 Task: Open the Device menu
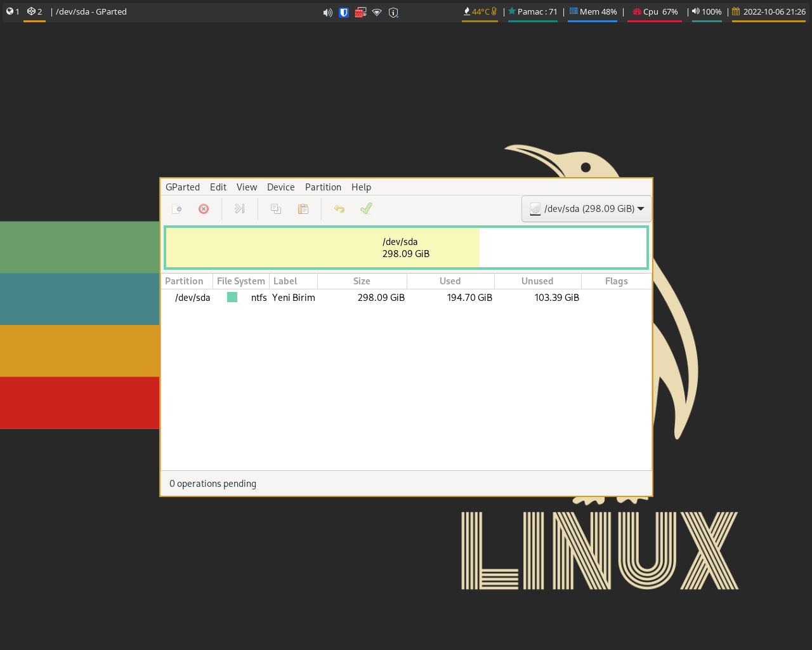pos(281,187)
